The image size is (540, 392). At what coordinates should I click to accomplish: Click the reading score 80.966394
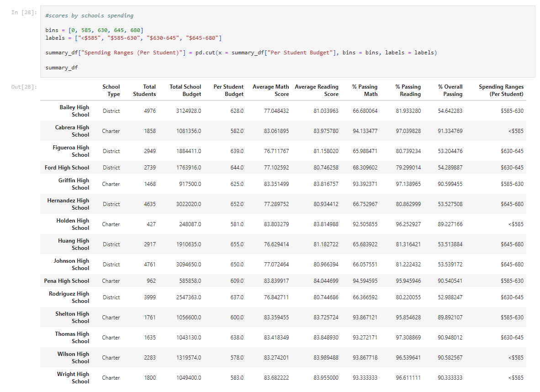[x=326, y=264]
